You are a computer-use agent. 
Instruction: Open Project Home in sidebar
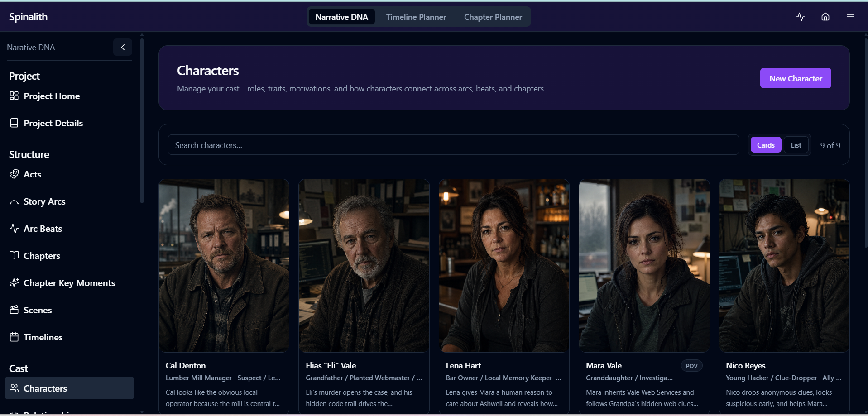69,96
